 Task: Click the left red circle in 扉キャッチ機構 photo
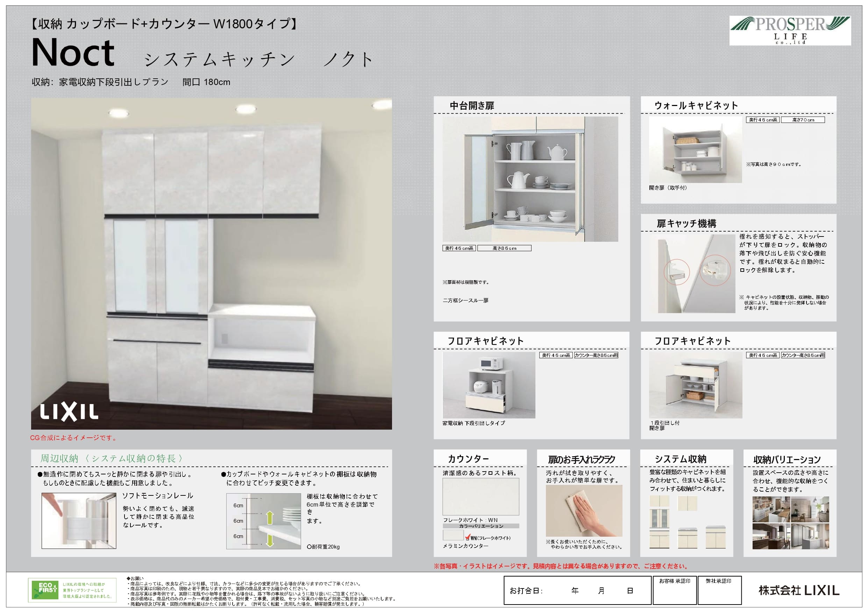point(677,271)
